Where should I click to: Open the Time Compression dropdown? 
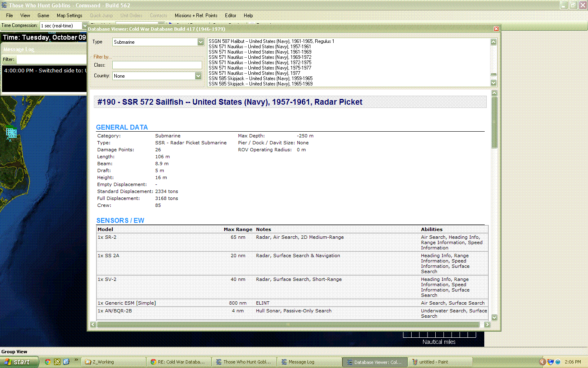[85, 26]
